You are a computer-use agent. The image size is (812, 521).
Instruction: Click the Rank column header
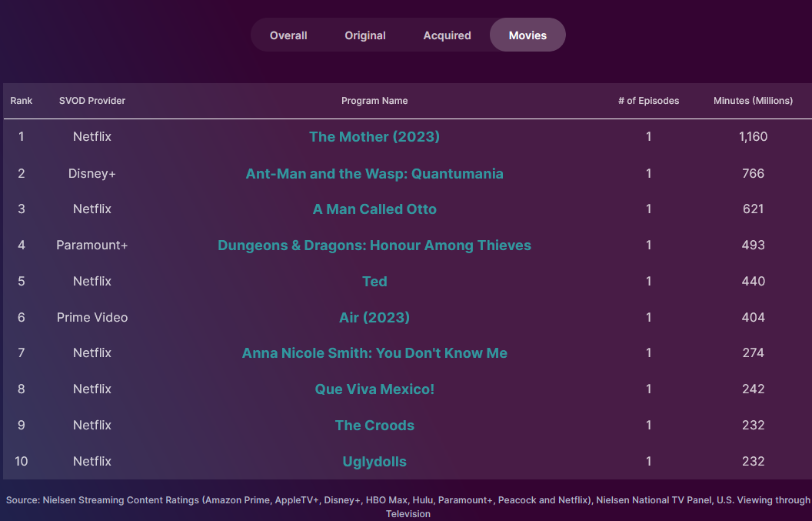(22, 101)
